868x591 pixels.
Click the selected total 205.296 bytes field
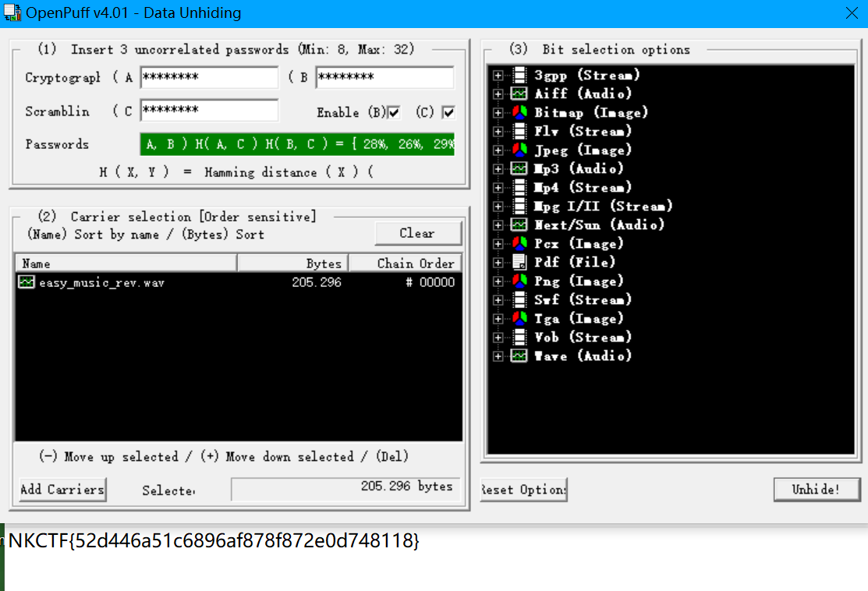346,489
